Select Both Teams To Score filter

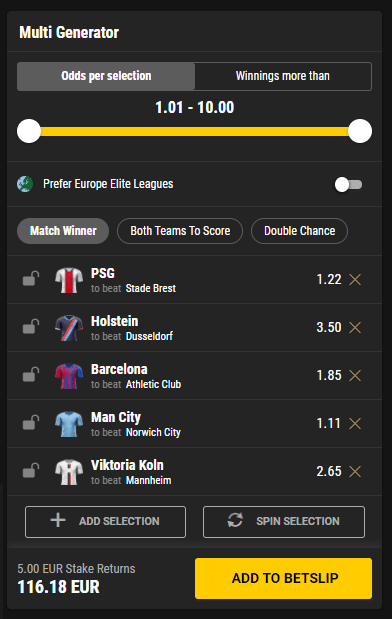coord(180,231)
